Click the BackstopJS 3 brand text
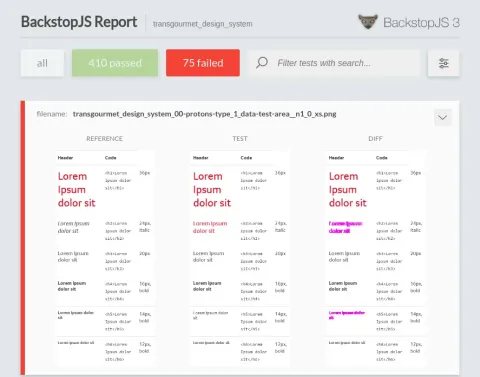Screen dimensions: 480x377 click(421, 23)
